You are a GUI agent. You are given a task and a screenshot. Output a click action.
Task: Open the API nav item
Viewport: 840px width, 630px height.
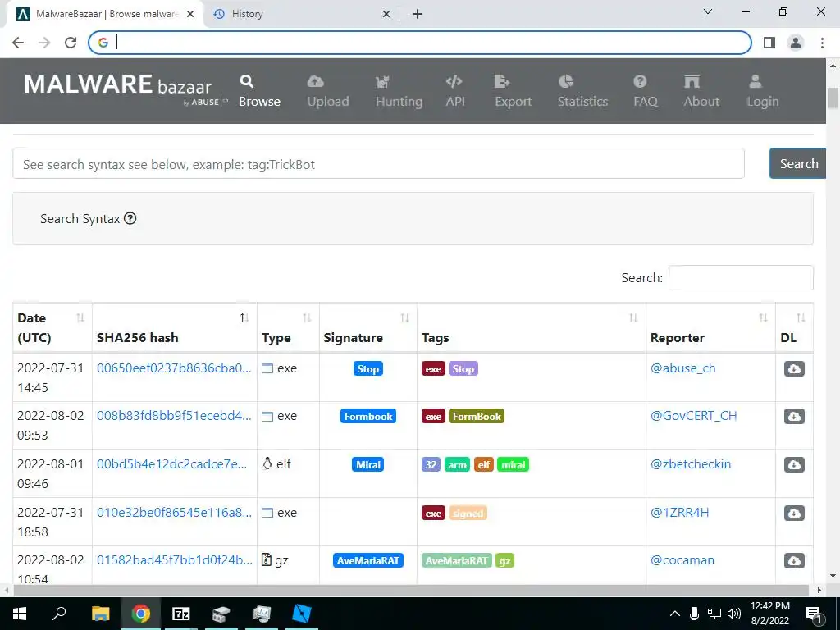point(454,92)
